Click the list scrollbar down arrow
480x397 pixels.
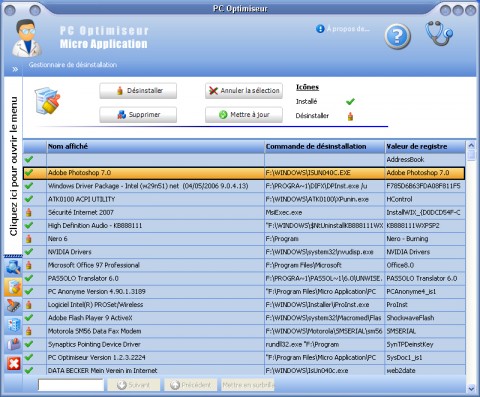471,388
